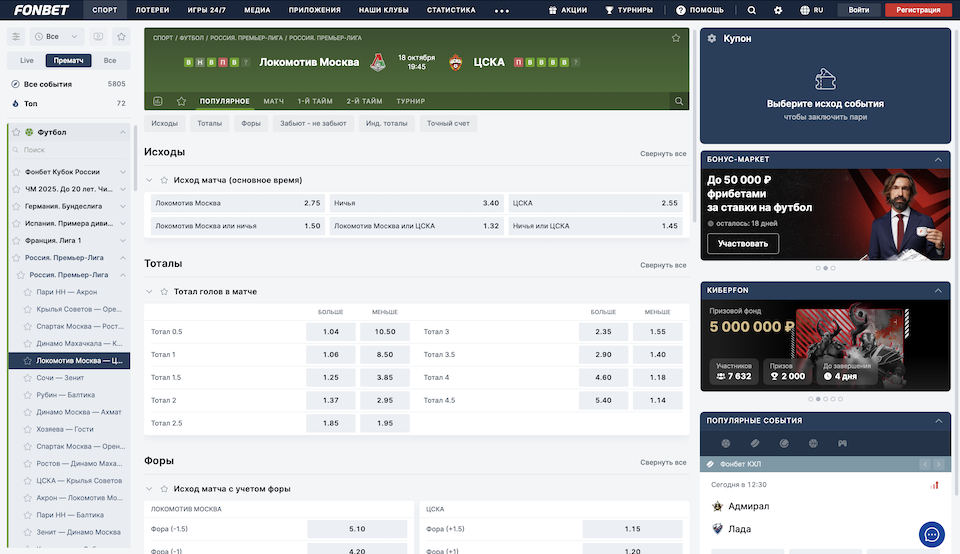Star Германия. Бундеслига league
This screenshot has width=960, height=554.
tap(17, 206)
